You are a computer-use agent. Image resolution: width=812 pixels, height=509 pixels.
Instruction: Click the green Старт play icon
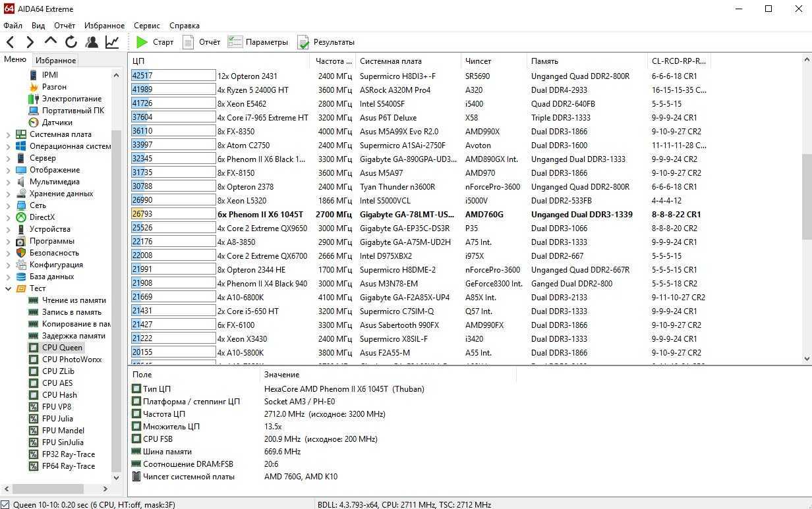click(142, 42)
